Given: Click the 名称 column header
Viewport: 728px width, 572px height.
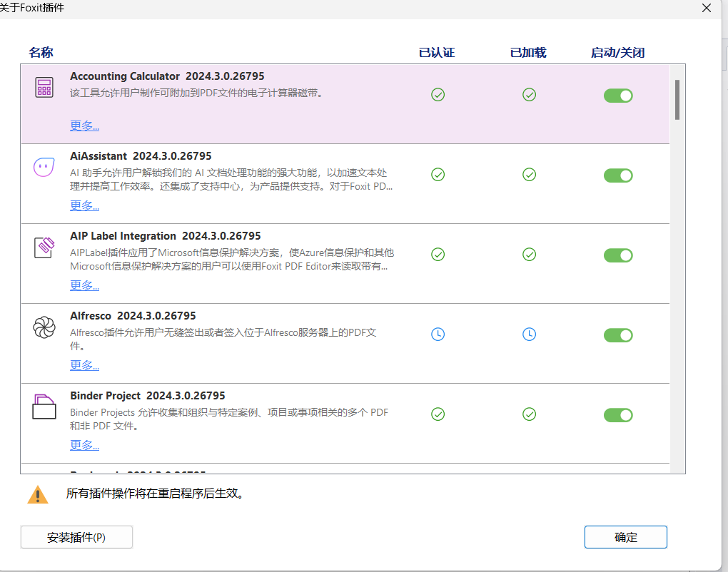Looking at the screenshot, I should (41, 52).
